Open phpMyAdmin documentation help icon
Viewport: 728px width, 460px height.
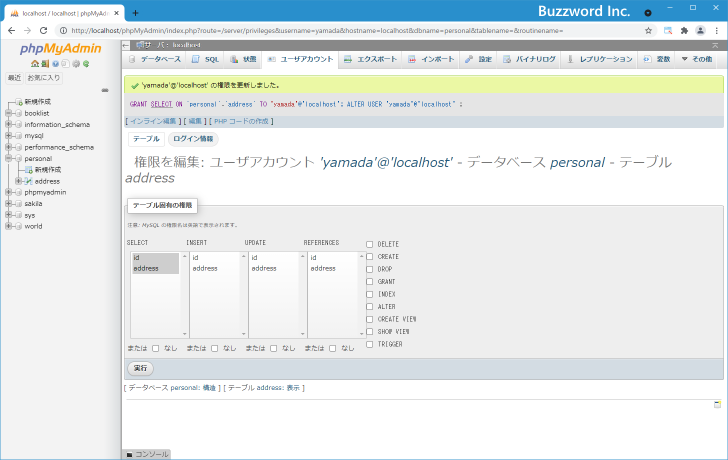point(54,64)
